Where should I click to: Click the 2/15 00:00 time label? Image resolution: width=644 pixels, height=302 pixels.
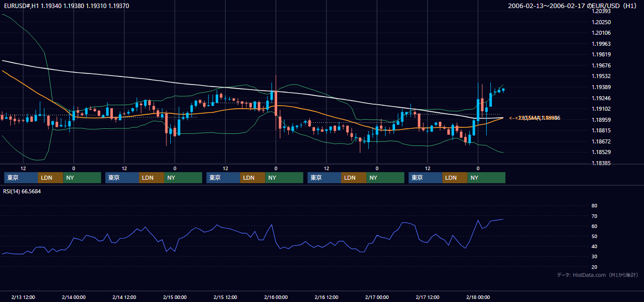click(175, 297)
